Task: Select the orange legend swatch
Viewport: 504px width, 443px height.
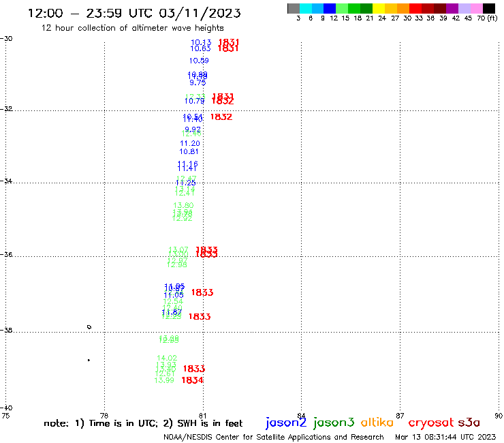Action: 403,8
